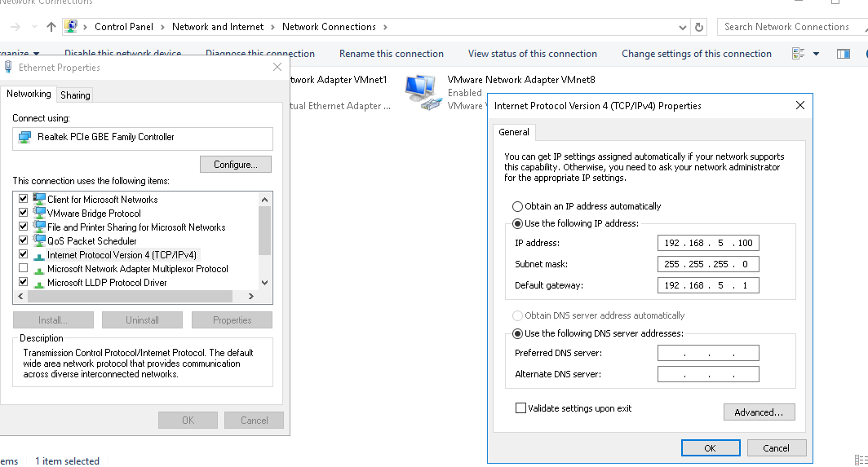Image resolution: width=868 pixels, height=467 pixels.
Task: Uncheck Microsoft LLDP Protocol Driver
Action: [23, 282]
